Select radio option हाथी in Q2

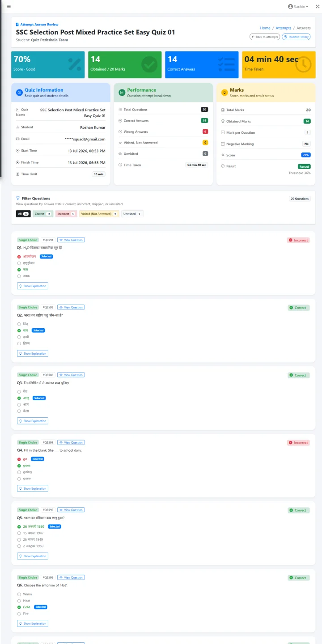(19, 337)
